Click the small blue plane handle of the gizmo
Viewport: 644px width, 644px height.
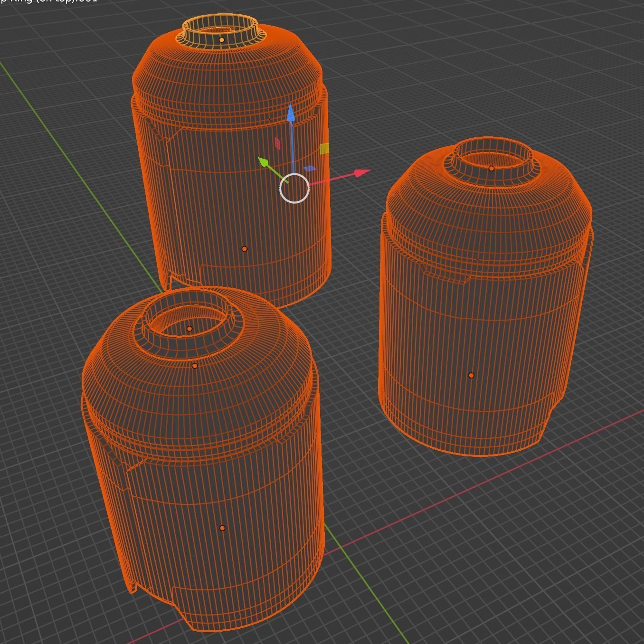(309, 169)
